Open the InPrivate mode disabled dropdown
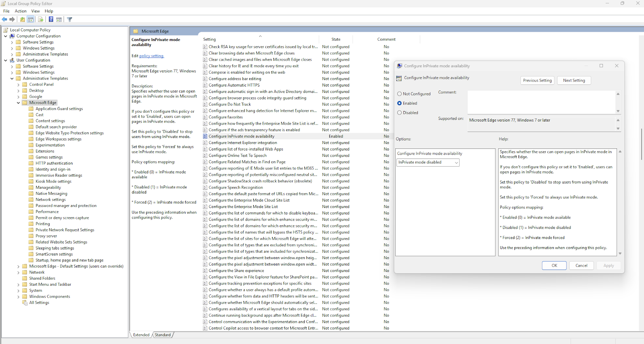 pos(428,162)
